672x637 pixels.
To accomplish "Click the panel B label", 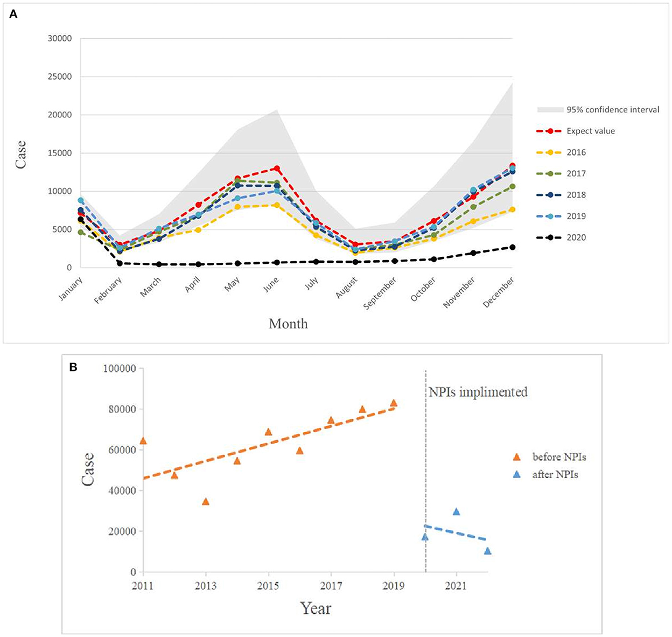I will [x=73, y=368].
